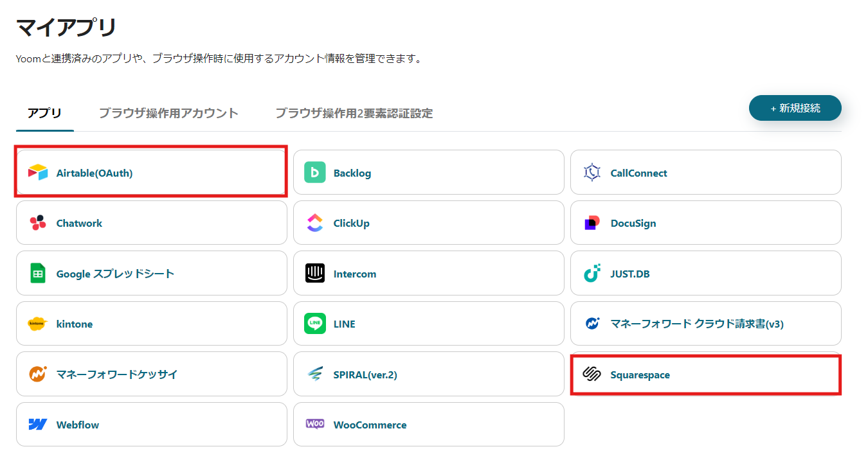Screen dimensions: 868x467
Task: Select the WooCommerce app name
Action: click(x=370, y=425)
